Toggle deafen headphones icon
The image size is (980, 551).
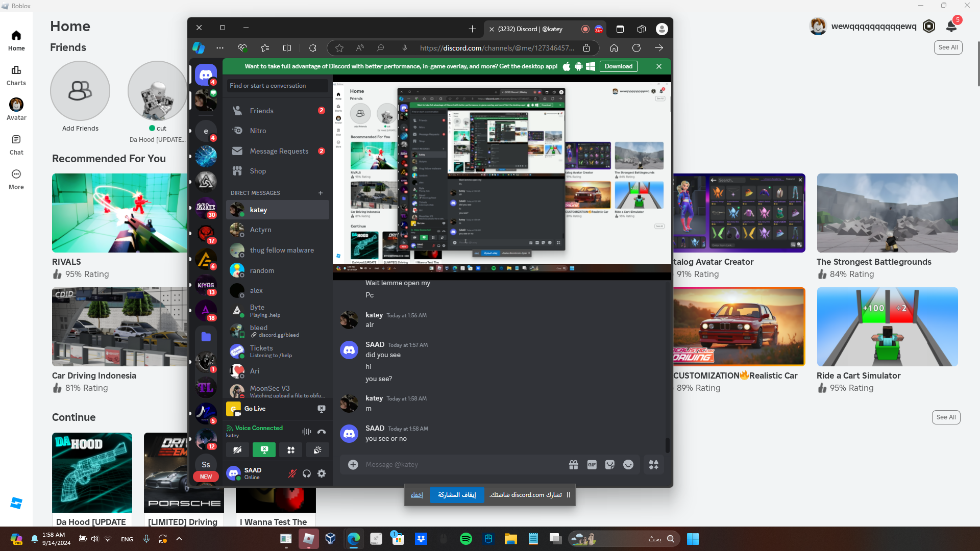[x=307, y=473]
